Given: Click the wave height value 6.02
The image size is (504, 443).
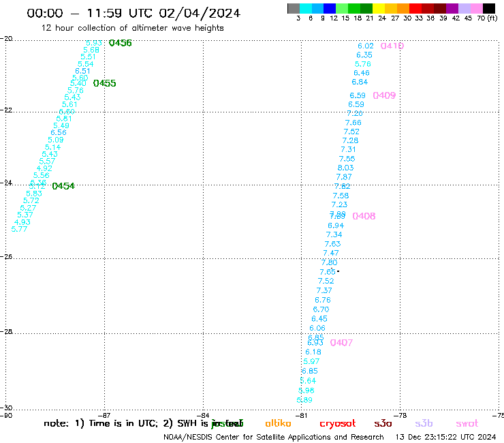Looking at the screenshot, I should click(366, 46).
